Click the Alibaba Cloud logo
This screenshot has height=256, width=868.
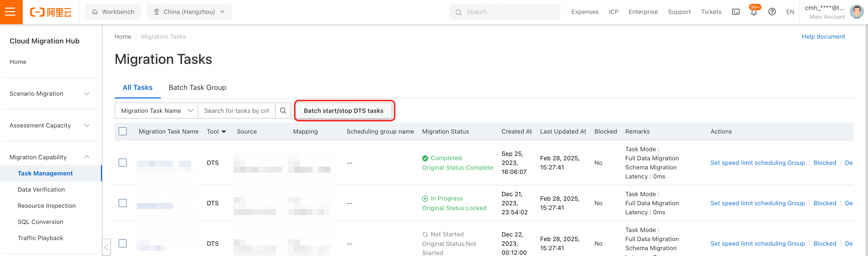[x=50, y=12]
